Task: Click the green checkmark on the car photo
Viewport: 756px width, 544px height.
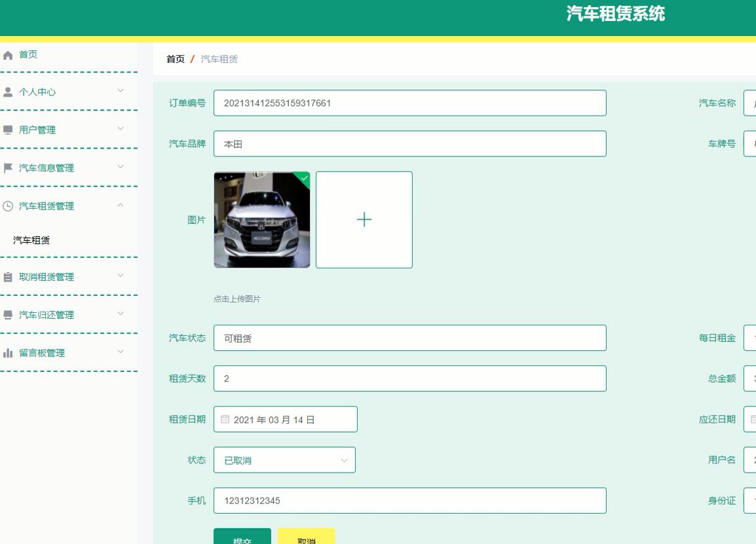Action: pyautogui.click(x=304, y=178)
